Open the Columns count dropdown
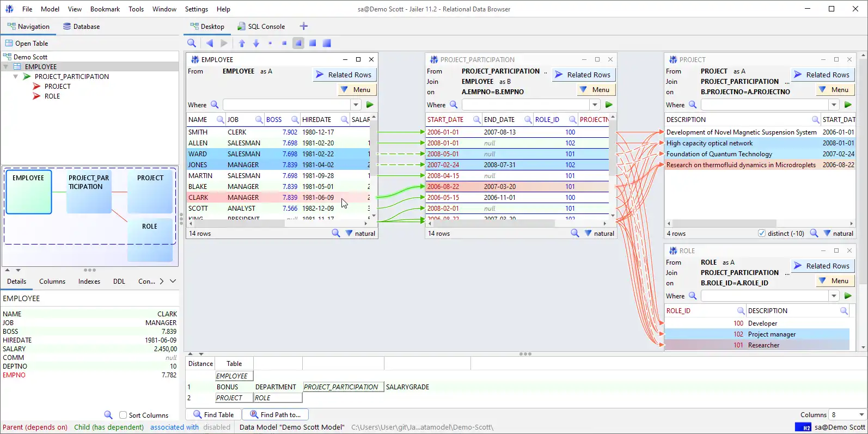 [861, 415]
